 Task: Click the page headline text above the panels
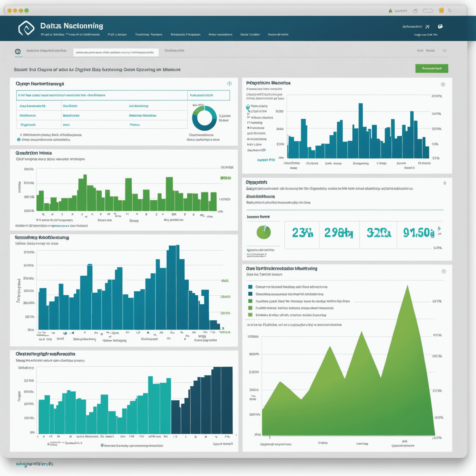pyautogui.click(x=97, y=70)
